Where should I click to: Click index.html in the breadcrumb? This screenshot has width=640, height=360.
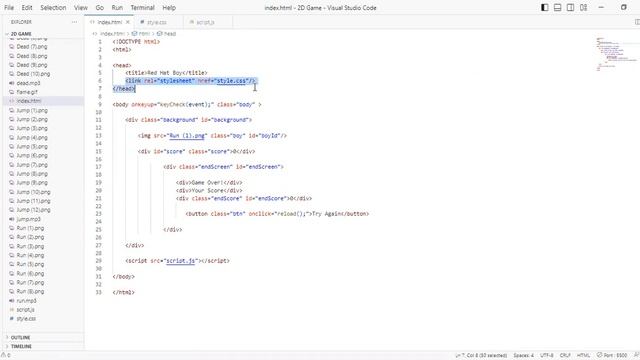click(112, 34)
